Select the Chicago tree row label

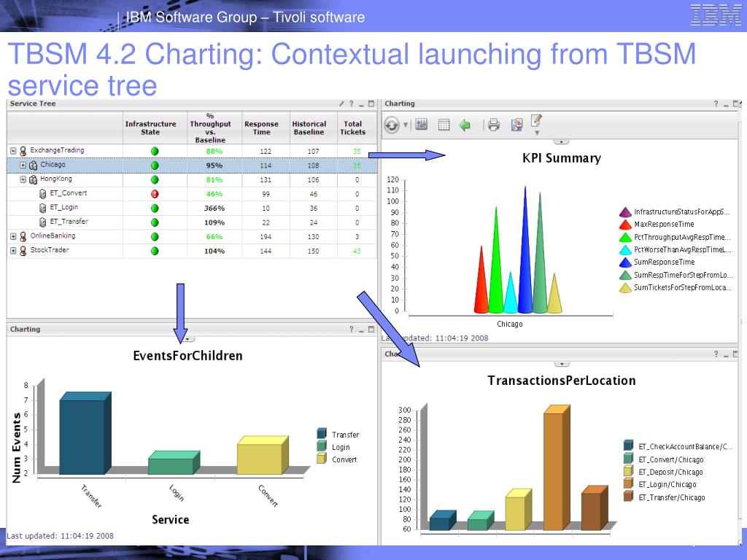click(53, 164)
